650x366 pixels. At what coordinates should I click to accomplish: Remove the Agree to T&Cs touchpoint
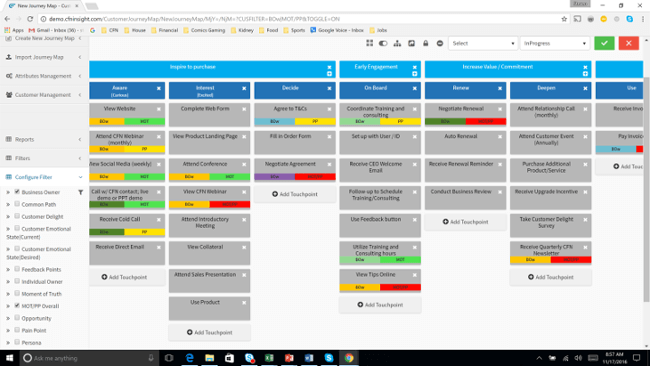tap(329, 109)
